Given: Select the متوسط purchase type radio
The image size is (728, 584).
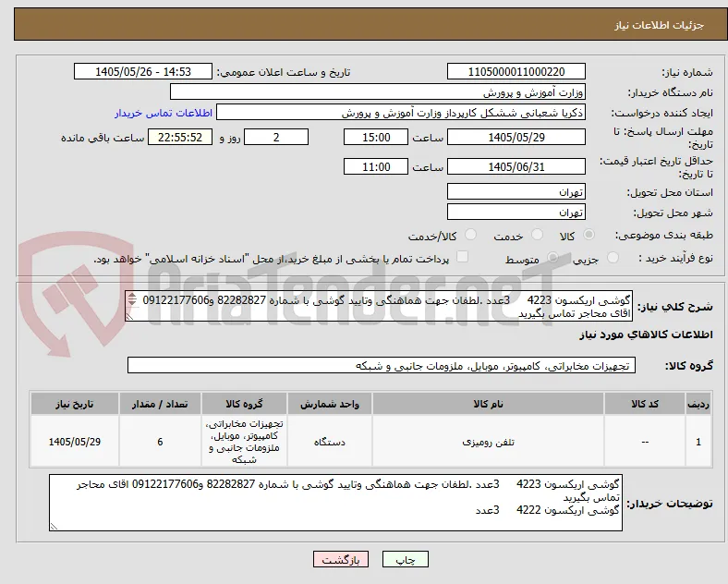Looking at the screenshot, I should click(552, 258).
